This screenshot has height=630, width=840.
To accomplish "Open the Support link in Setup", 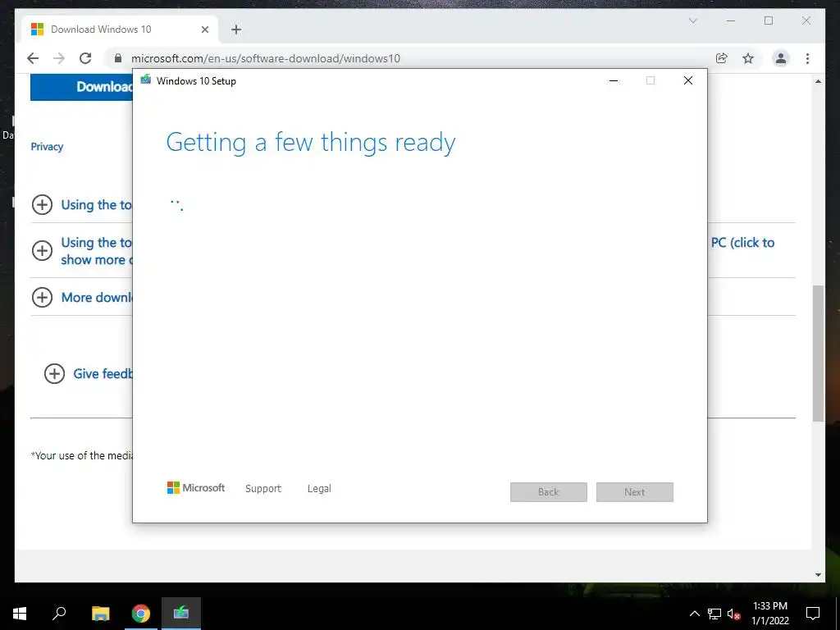I will (263, 488).
